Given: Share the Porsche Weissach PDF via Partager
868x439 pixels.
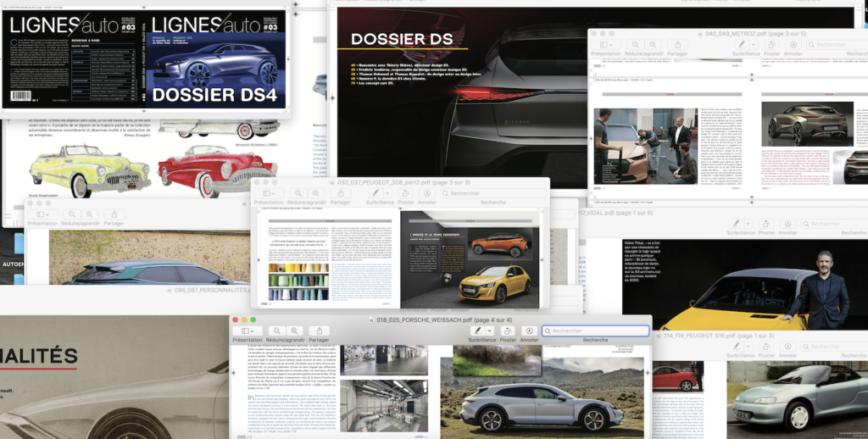Looking at the screenshot, I should coord(319,331).
